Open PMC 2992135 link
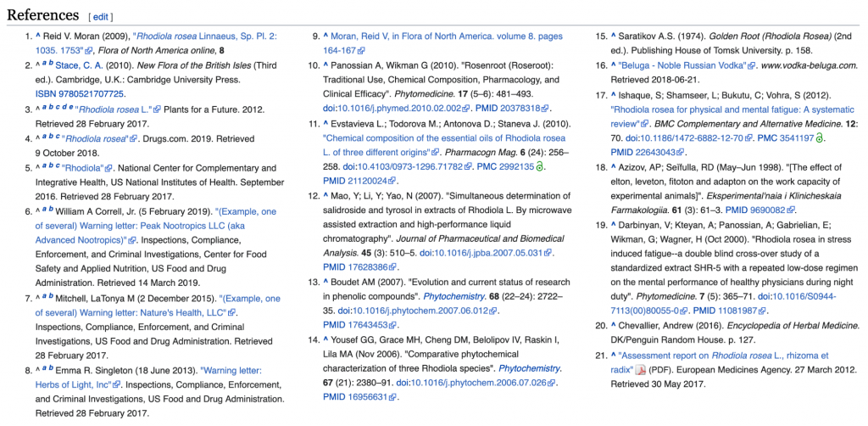 (505, 166)
